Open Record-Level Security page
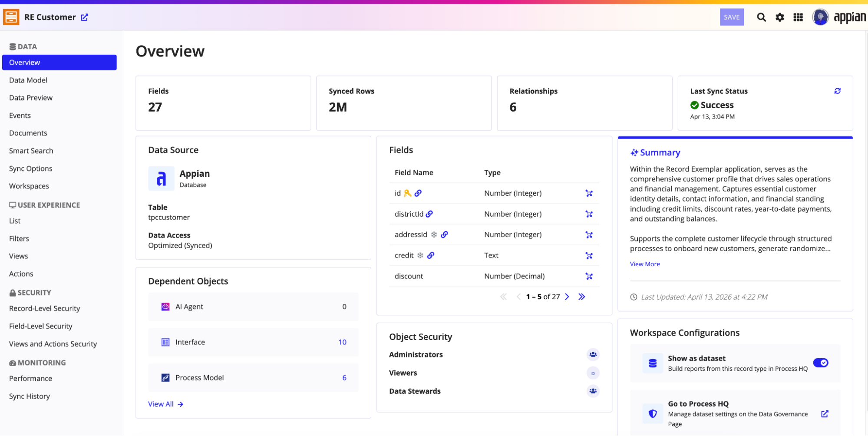This screenshot has width=868, height=436. point(59,308)
